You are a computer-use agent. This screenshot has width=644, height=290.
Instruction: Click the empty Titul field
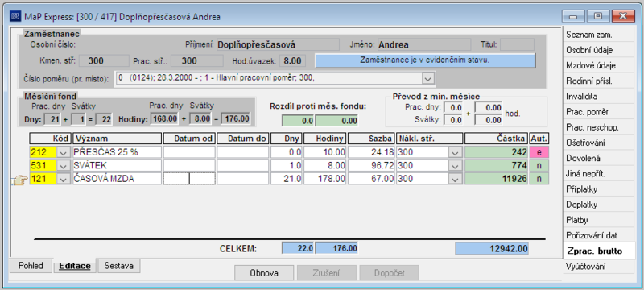(x=517, y=45)
